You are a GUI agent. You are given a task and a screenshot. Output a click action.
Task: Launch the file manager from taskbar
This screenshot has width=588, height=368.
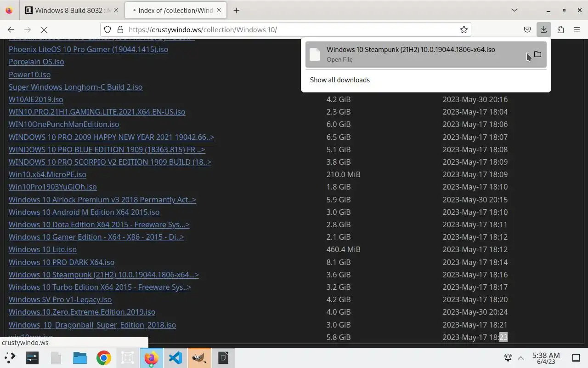point(80,358)
